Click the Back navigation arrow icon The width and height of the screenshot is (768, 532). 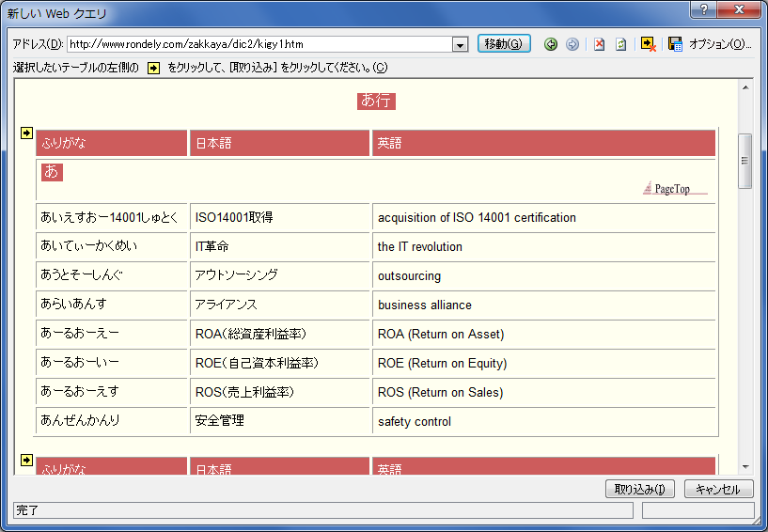tap(551, 44)
